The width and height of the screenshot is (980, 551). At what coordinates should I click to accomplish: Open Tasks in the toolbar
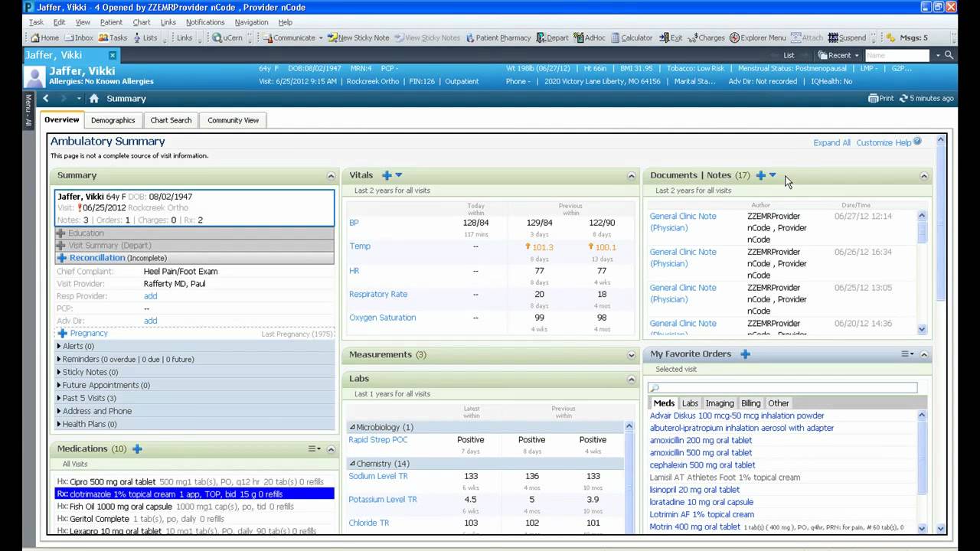(x=113, y=37)
